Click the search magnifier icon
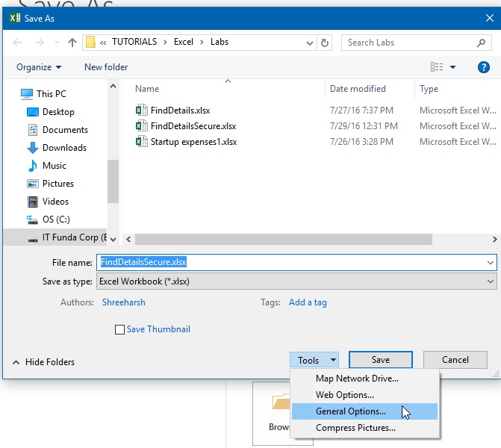The image size is (501, 448). tap(481, 43)
